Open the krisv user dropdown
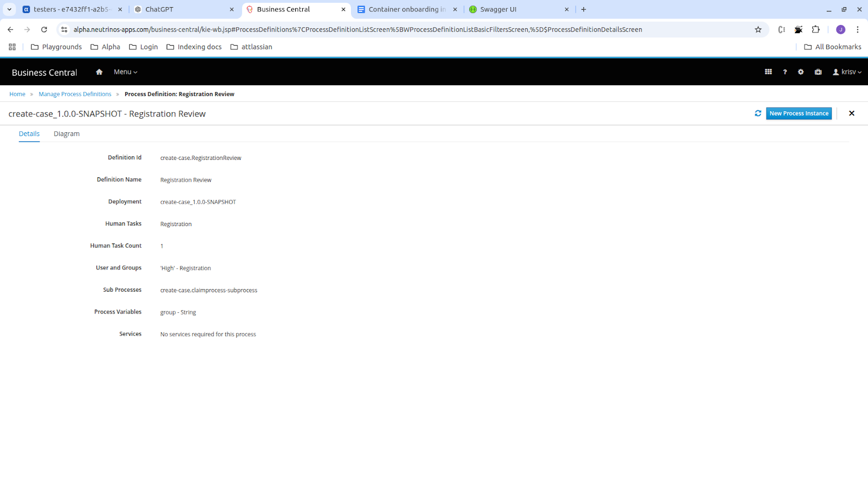 click(847, 72)
